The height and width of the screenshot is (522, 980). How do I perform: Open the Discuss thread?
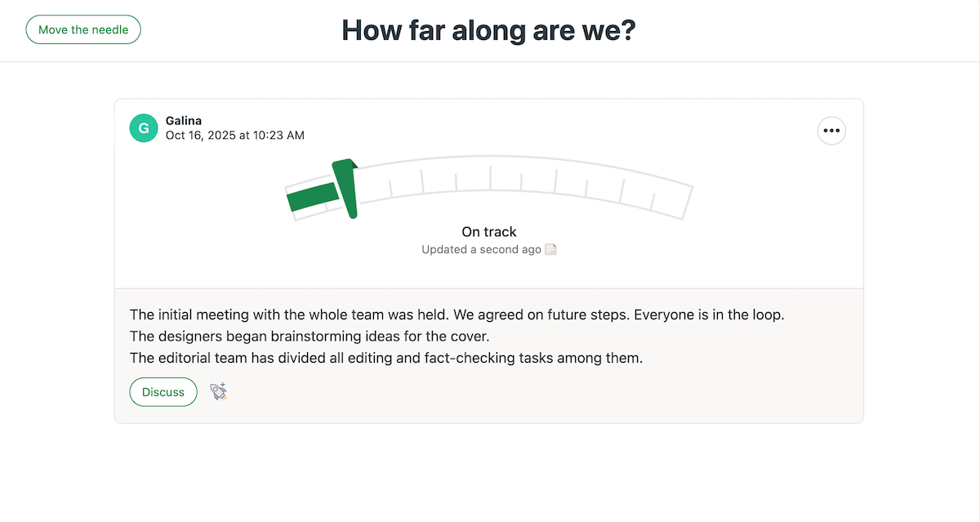[x=163, y=392]
